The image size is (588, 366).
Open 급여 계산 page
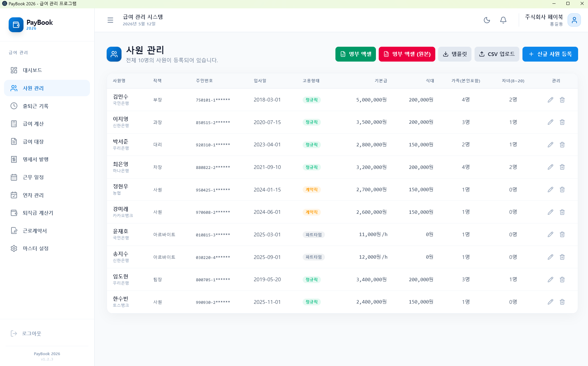tap(47, 124)
